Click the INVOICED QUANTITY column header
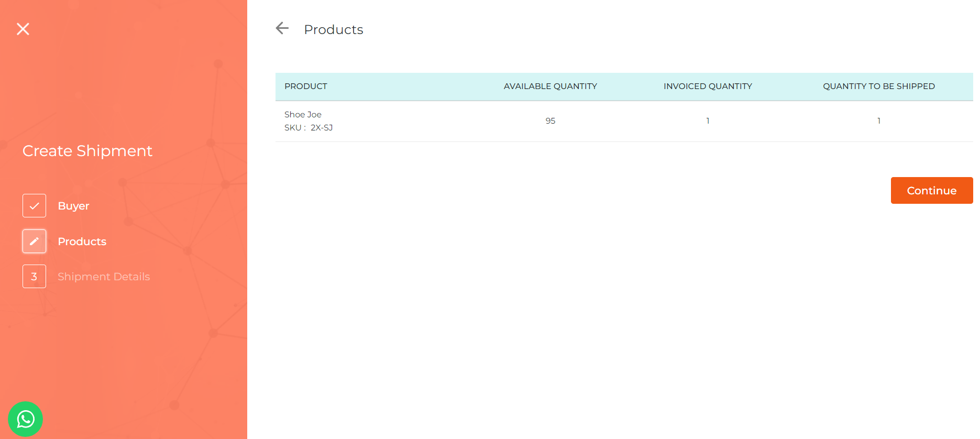This screenshot has width=980, height=439. [x=708, y=86]
